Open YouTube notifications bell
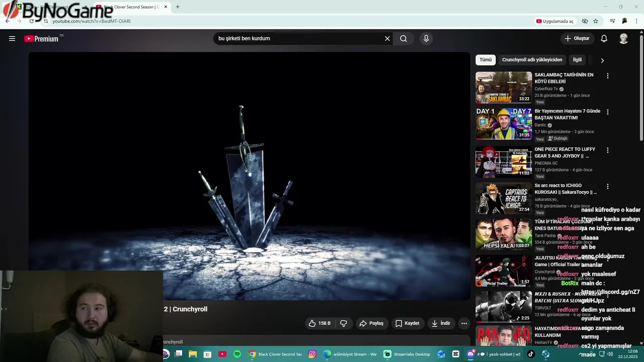 [604, 39]
